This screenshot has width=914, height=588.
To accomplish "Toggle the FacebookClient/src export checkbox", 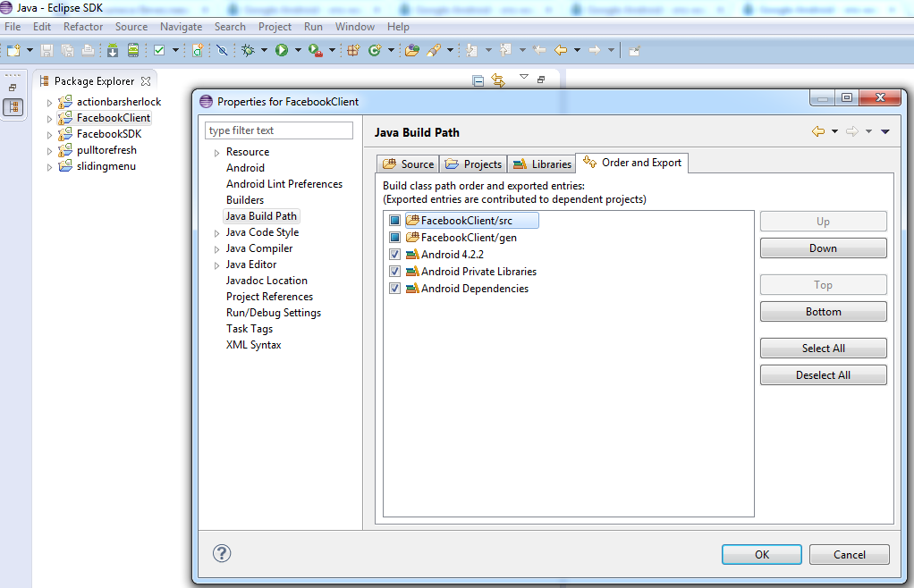I will click(394, 221).
